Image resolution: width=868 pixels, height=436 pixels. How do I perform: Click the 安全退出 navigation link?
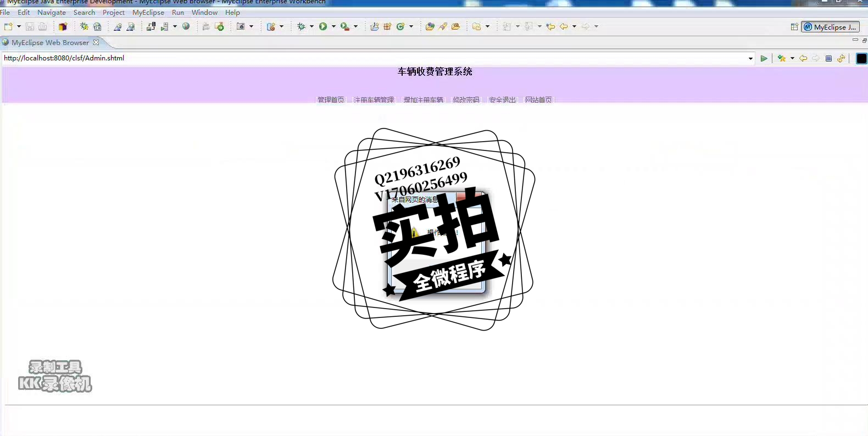tap(502, 99)
